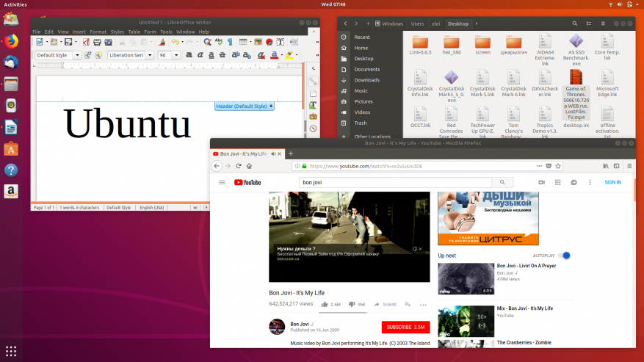
Task: Toggle Strikethrough formatting in Writer
Action: 222,55
